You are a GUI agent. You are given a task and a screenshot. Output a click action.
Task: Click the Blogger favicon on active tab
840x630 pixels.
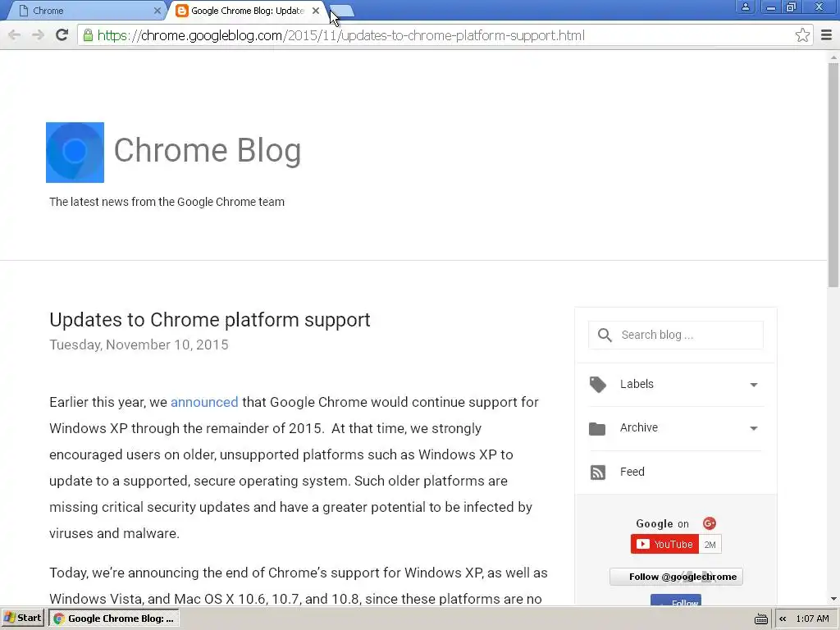click(x=182, y=11)
